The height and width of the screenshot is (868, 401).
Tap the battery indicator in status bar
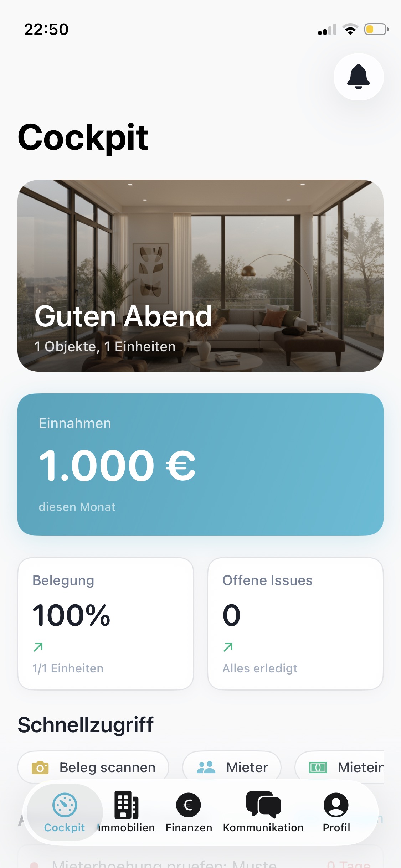pos(376,29)
